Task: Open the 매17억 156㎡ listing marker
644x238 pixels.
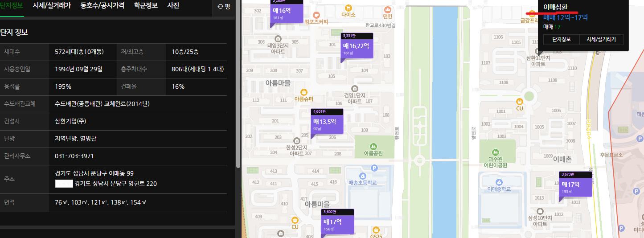Action: click(338, 223)
